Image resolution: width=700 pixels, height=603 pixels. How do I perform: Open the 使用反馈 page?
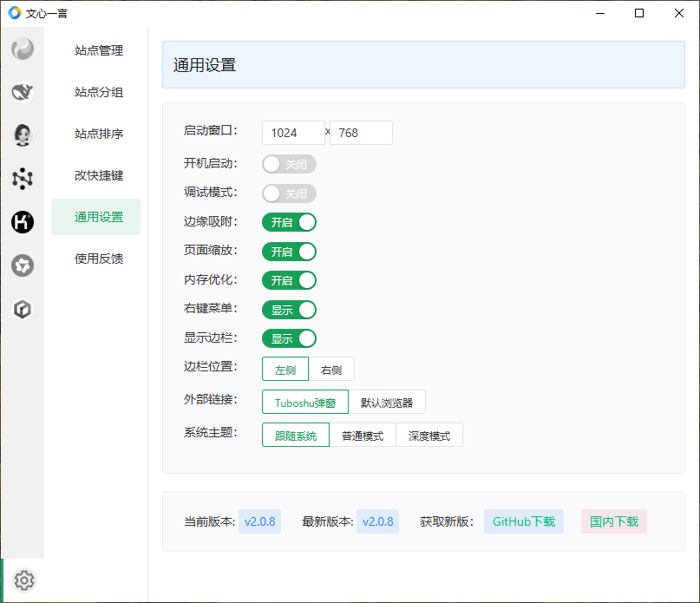96,259
